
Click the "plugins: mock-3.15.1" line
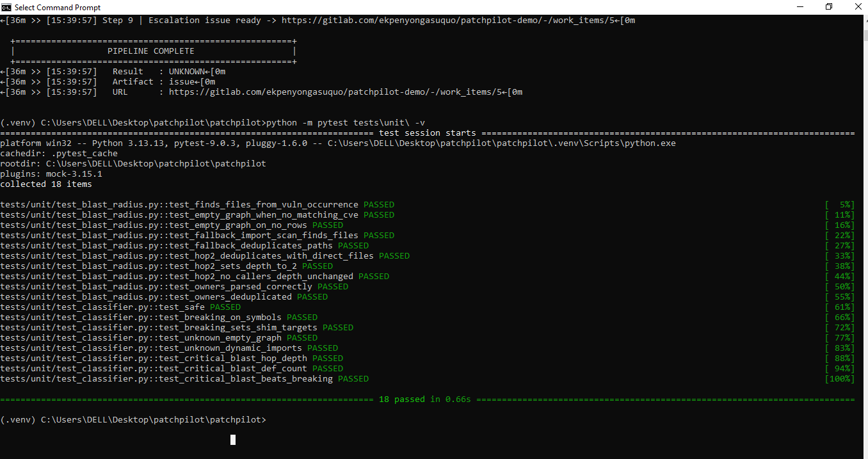[x=51, y=174]
